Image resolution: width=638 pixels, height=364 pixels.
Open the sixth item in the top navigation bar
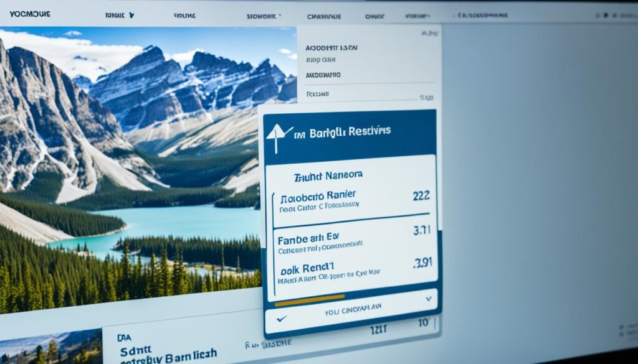tap(374, 17)
